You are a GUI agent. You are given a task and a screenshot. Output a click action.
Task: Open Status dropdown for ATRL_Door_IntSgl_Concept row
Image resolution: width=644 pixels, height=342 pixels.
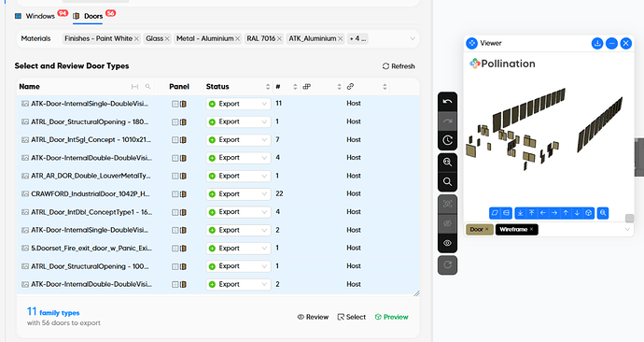238,140
